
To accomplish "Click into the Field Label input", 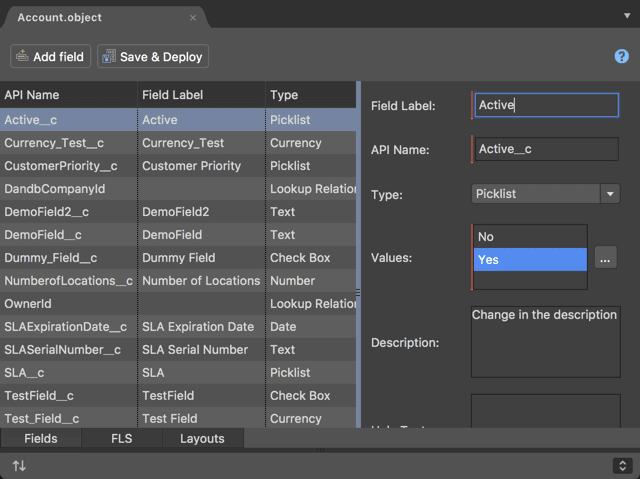I will click(547, 105).
